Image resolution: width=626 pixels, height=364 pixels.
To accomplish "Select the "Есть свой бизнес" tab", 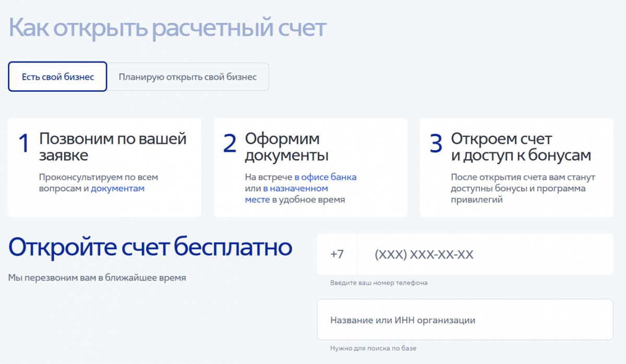I will 57,77.
